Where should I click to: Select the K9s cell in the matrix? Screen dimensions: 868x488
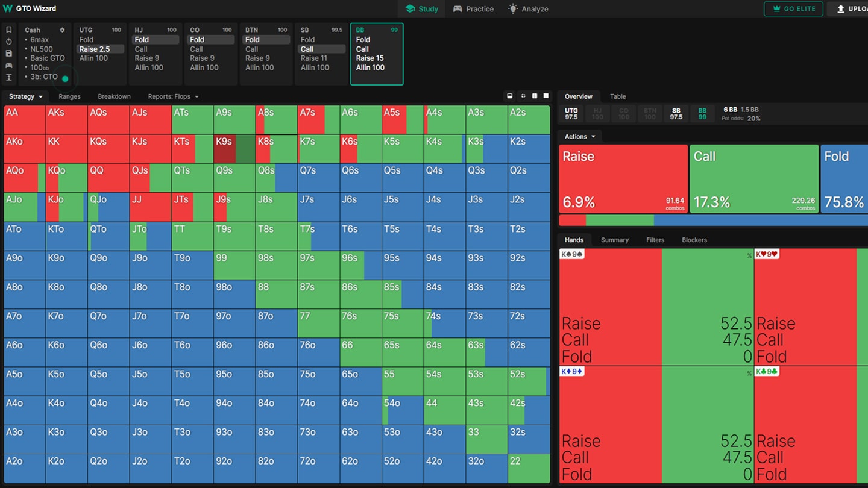pyautogui.click(x=234, y=149)
